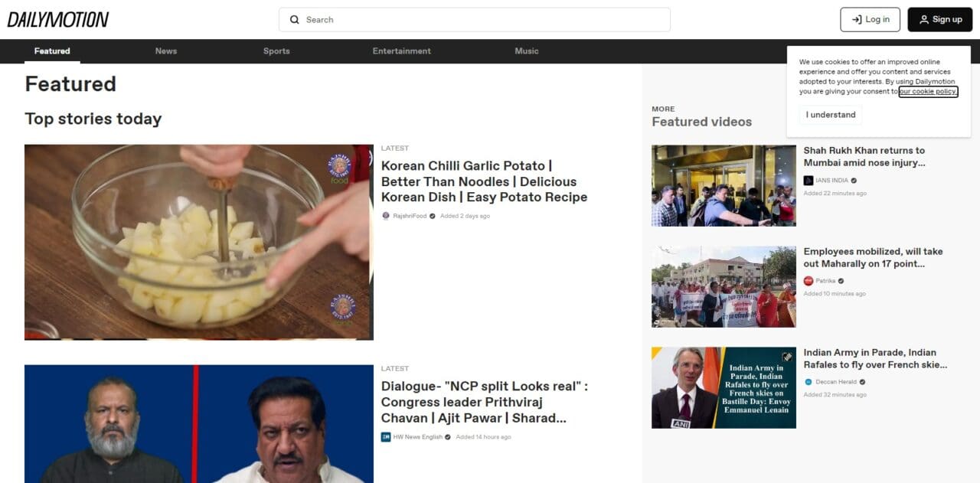Open the Shah Rukh Khan video thumbnail
The height and width of the screenshot is (483, 980).
724,186
